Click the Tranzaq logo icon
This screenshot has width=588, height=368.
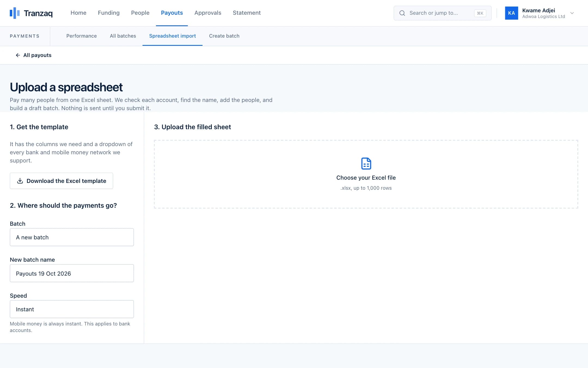[x=15, y=13]
